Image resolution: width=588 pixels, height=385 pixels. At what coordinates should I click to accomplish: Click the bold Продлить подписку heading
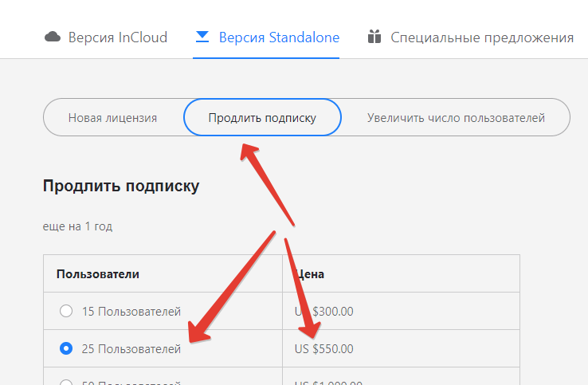click(121, 187)
